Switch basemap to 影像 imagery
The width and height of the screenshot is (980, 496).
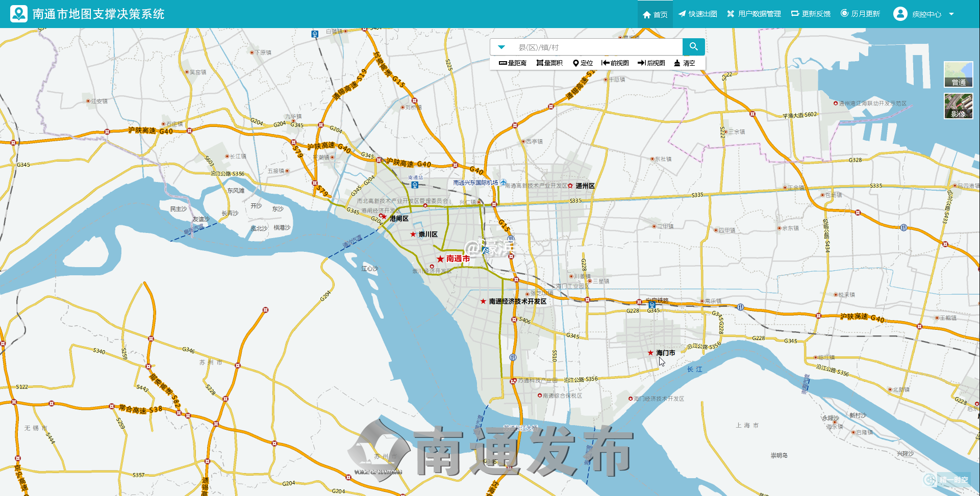point(958,106)
